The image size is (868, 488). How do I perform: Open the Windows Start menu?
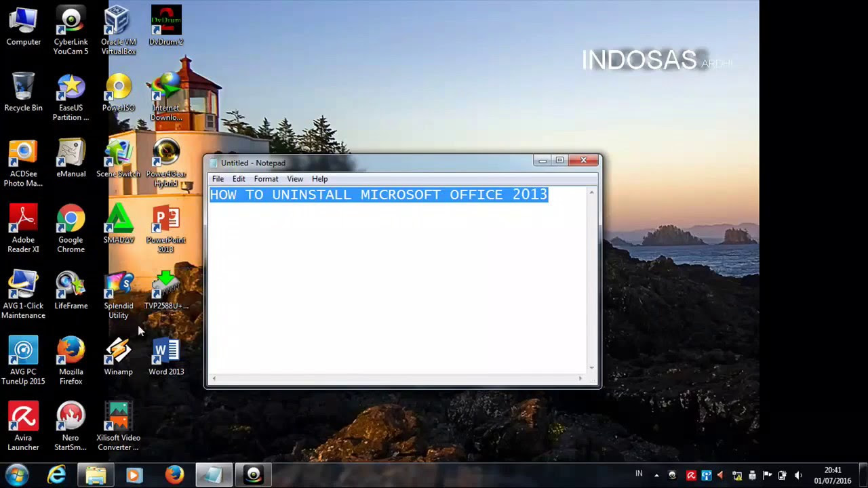(16, 475)
